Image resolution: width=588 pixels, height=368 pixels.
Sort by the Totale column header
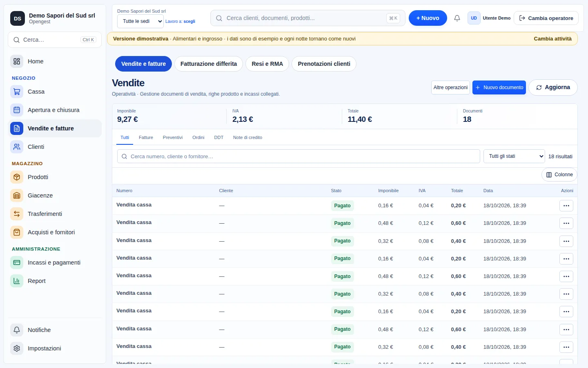[457, 191]
